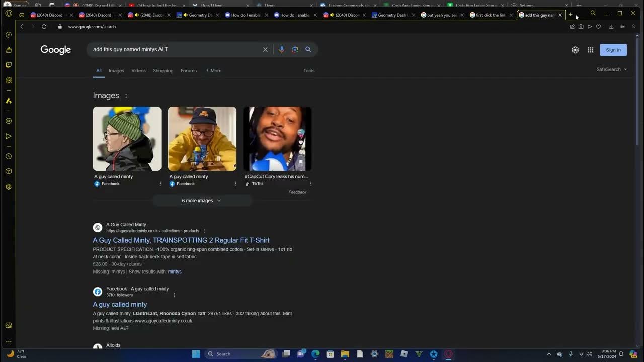Expand the SafeSearch dropdown
Image resolution: width=644 pixels, height=362 pixels.
tap(612, 69)
